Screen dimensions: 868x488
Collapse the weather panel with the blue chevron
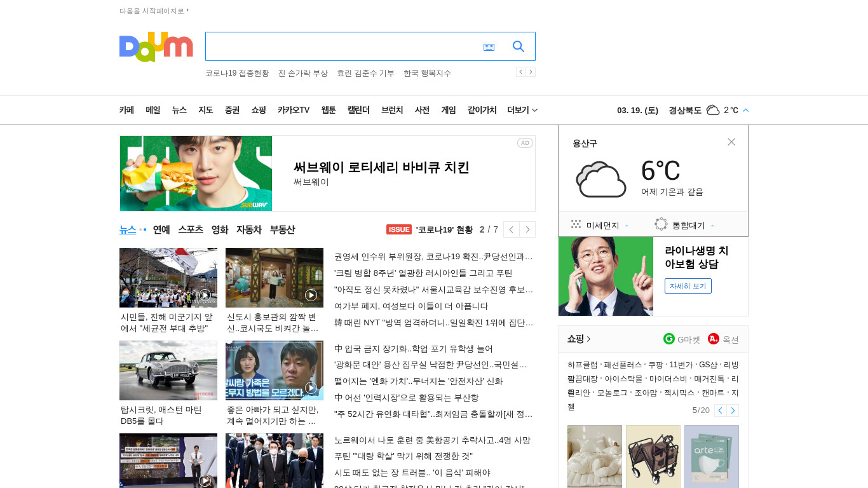[x=746, y=110]
